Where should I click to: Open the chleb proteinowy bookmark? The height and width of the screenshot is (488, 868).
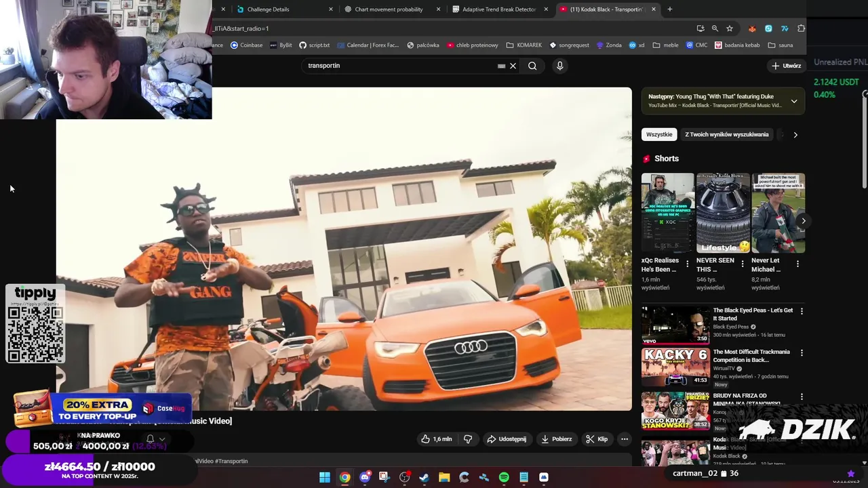(472, 45)
